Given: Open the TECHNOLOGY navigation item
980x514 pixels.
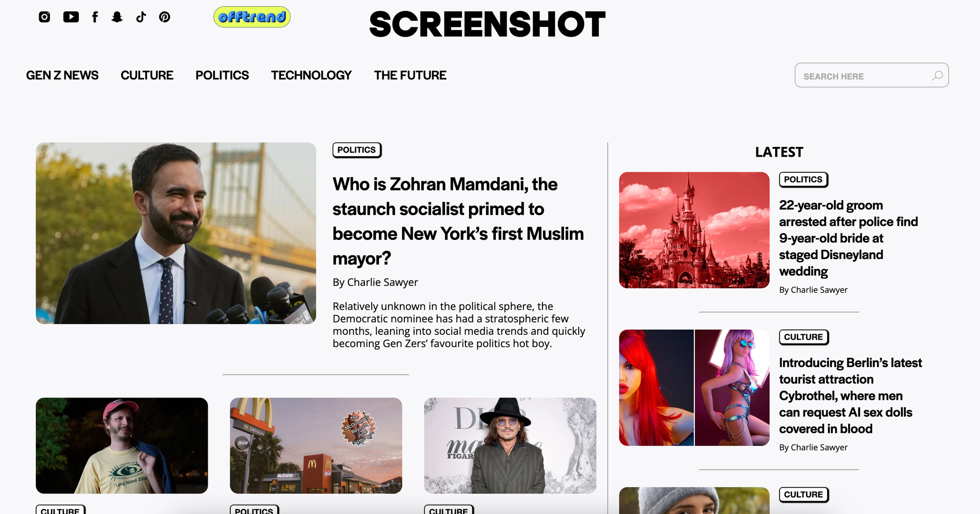Looking at the screenshot, I should coord(311,75).
